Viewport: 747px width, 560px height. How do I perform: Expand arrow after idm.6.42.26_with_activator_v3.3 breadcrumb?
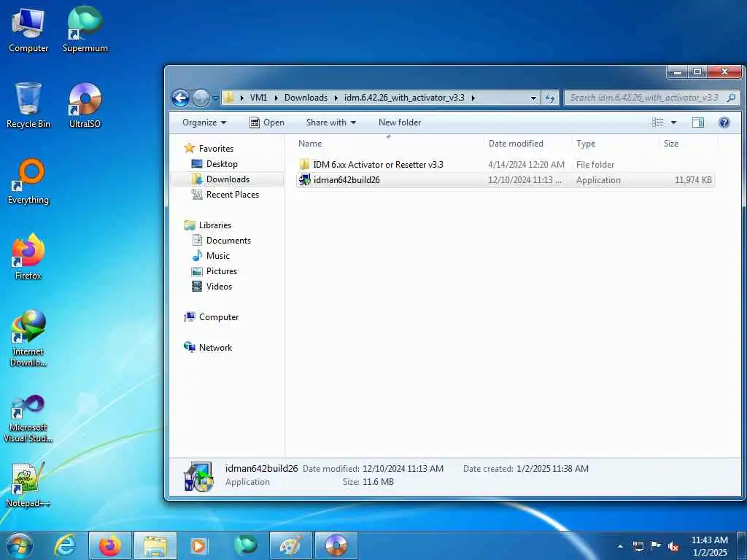pyautogui.click(x=473, y=98)
